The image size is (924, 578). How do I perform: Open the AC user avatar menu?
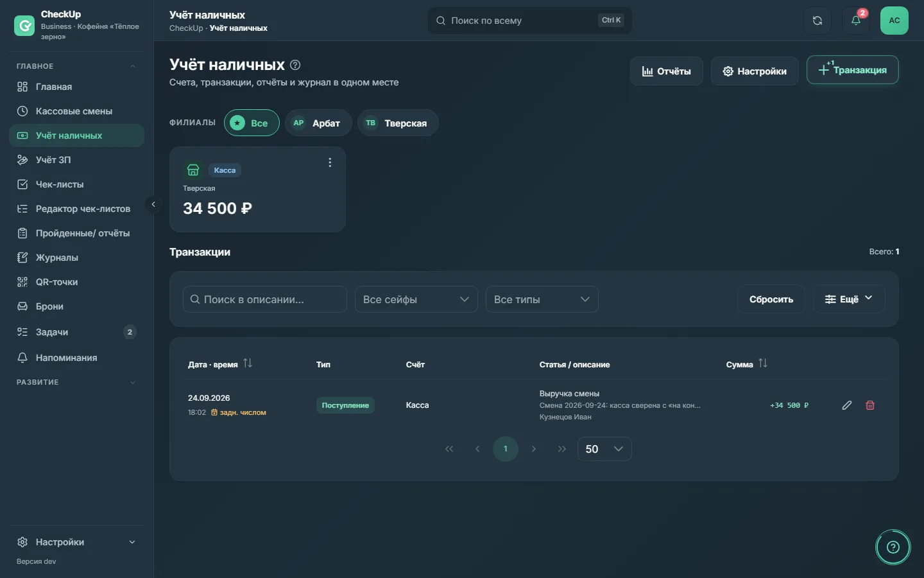(x=894, y=21)
